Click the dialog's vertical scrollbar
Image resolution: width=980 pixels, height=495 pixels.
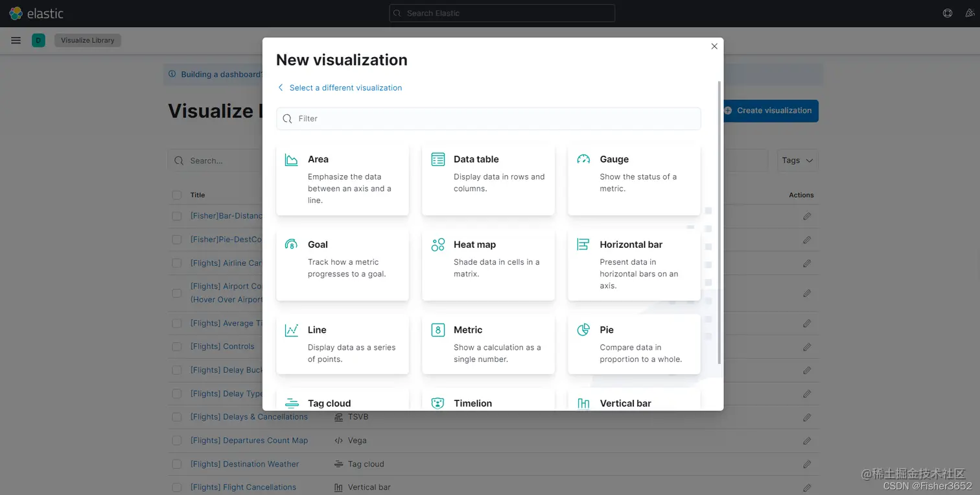pyautogui.click(x=719, y=223)
